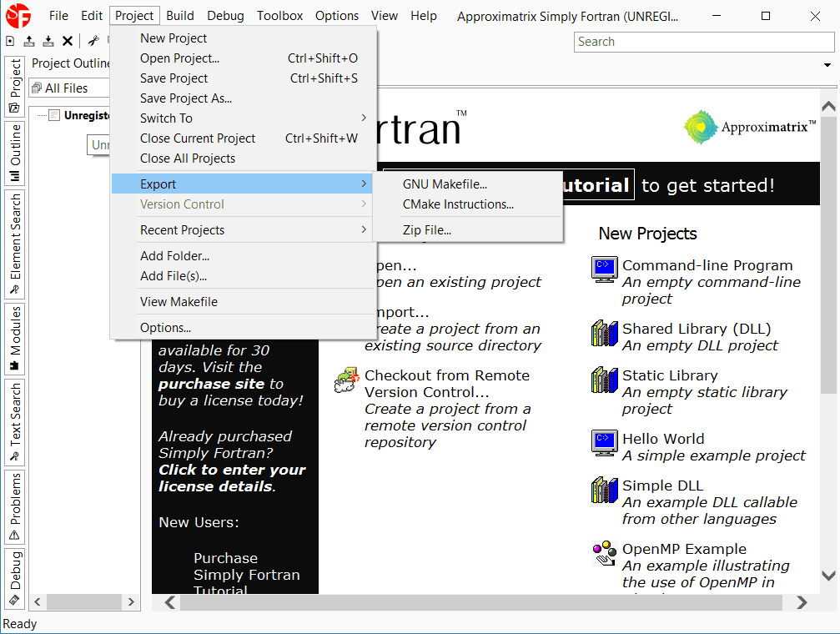This screenshot has height=634, width=840.
Task: Expand the Version Control submenu
Action: point(244,204)
